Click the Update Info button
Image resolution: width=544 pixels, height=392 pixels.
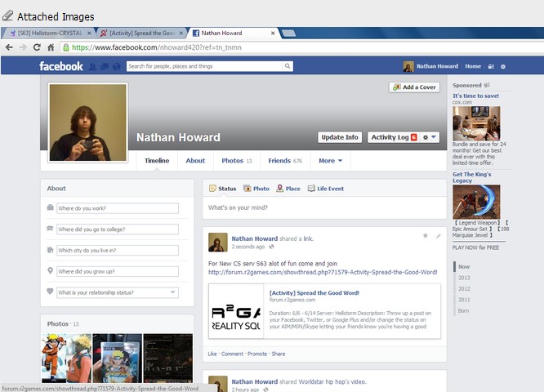pyautogui.click(x=340, y=137)
